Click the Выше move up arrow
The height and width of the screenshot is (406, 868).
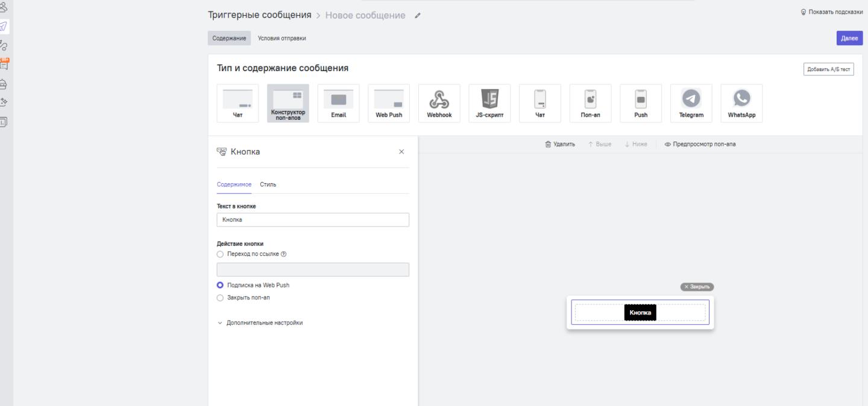click(x=600, y=145)
